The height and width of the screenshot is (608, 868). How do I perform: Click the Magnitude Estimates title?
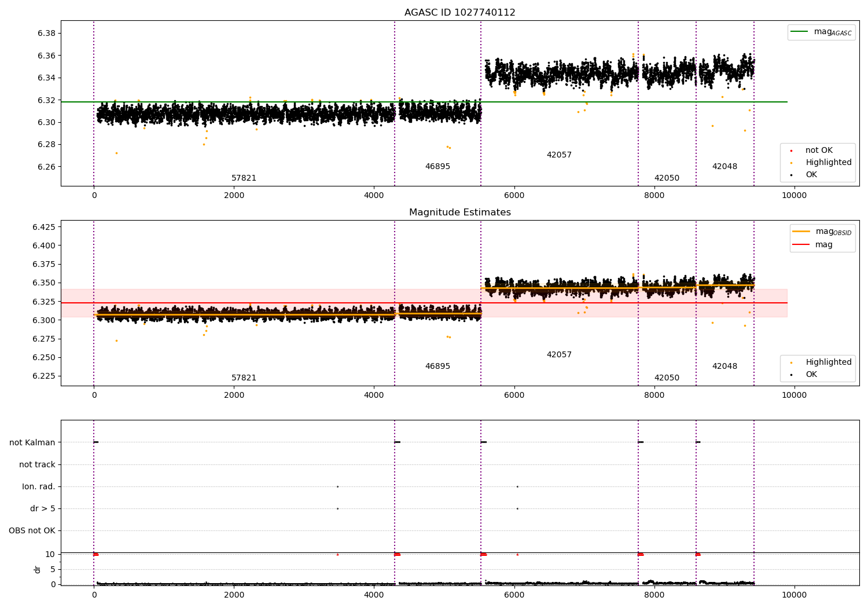coord(460,213)
